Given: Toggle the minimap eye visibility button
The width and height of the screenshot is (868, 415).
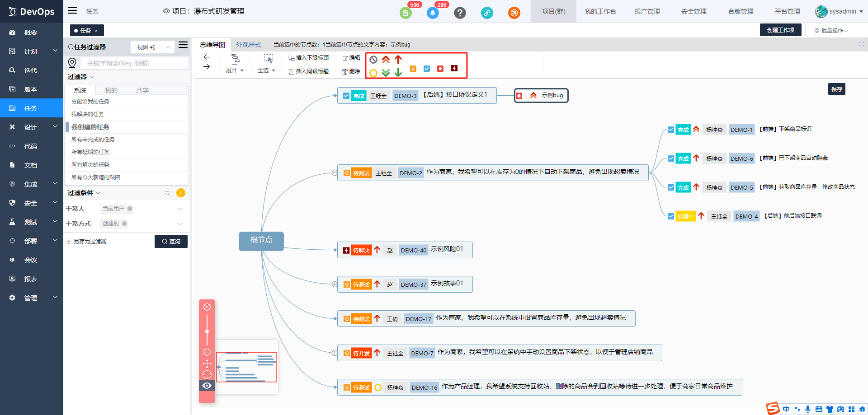Looking at the screenshot, I should coord(207,386).
